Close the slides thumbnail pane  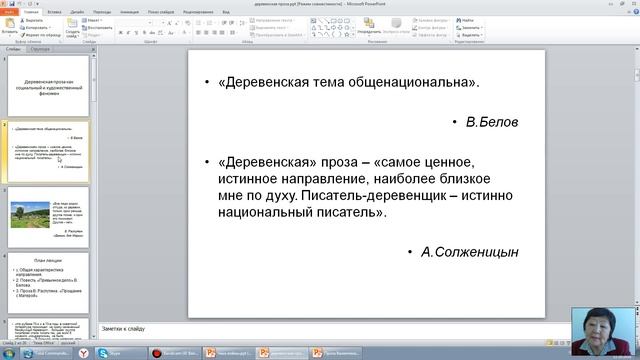(x=93, y=49)
